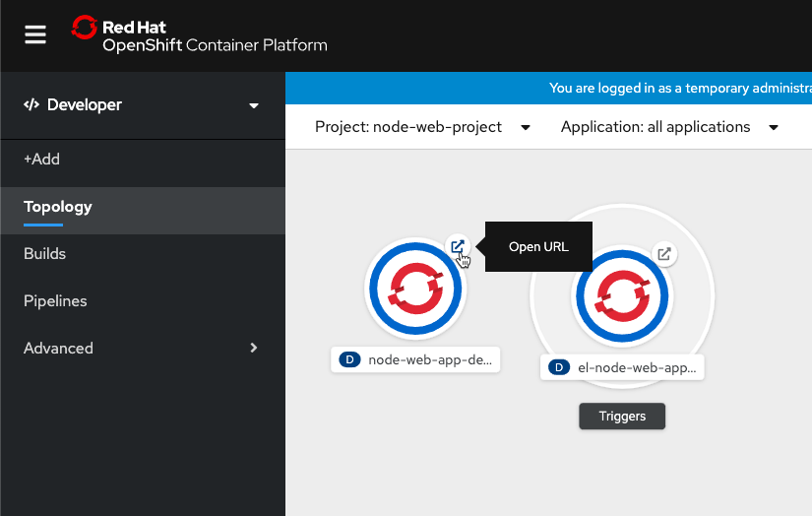Screen dimensions: 812x516
Task: Click the Triggers badge
Action: [x=622, y=416]
